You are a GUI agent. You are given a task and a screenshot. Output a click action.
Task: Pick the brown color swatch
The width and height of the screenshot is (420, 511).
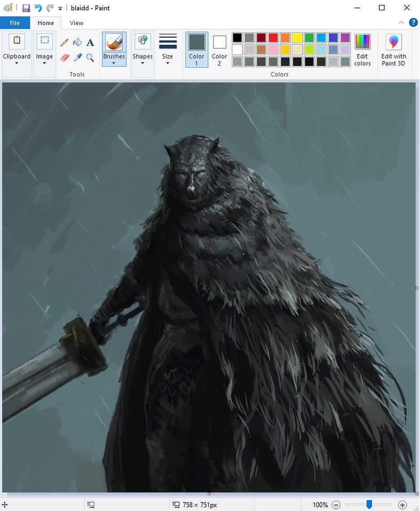(x=261, y=50)
